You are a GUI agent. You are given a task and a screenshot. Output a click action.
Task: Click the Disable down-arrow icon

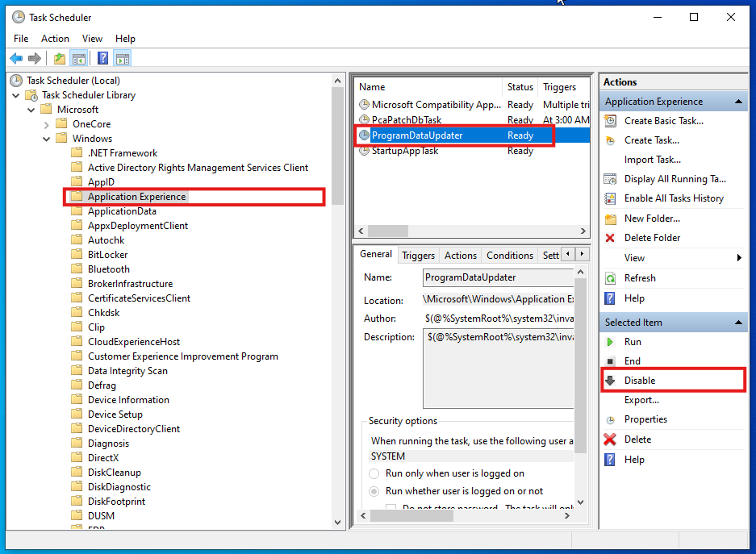[611, 381]
